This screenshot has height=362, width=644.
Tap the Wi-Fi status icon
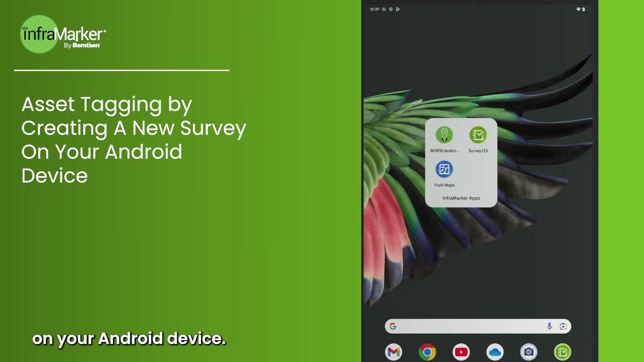(x=578, y=9)
